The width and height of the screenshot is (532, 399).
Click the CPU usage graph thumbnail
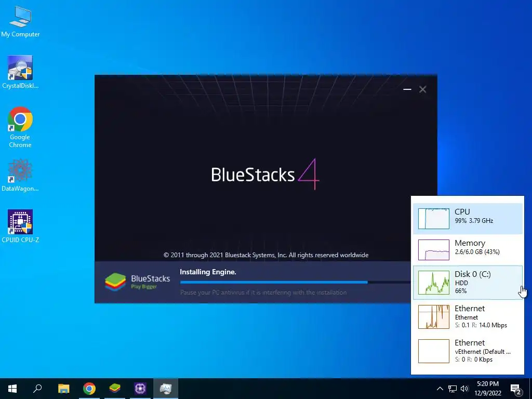coord(434,219)
